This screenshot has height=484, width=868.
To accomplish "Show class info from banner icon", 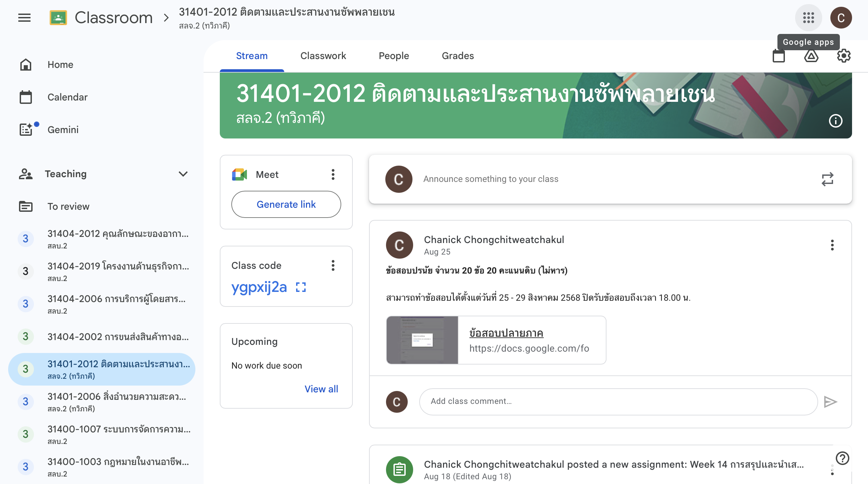I will tap(835, 121).
